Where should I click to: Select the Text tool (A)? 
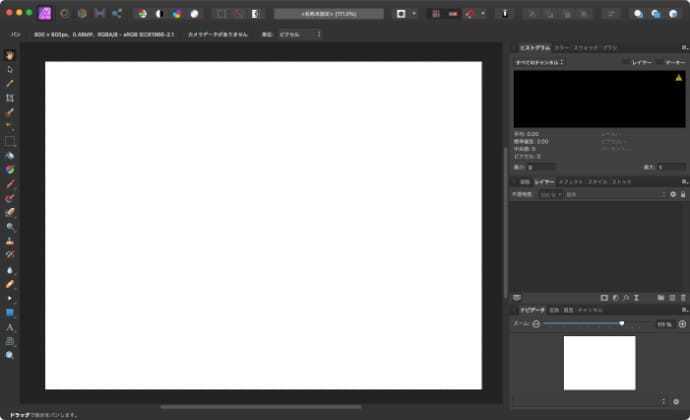pos(10,327)
